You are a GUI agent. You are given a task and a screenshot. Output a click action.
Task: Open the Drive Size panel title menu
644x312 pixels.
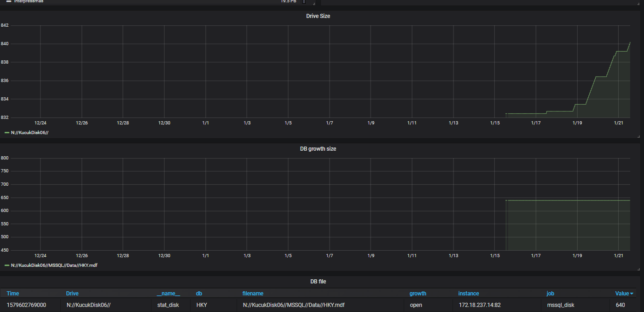(318, 16)
